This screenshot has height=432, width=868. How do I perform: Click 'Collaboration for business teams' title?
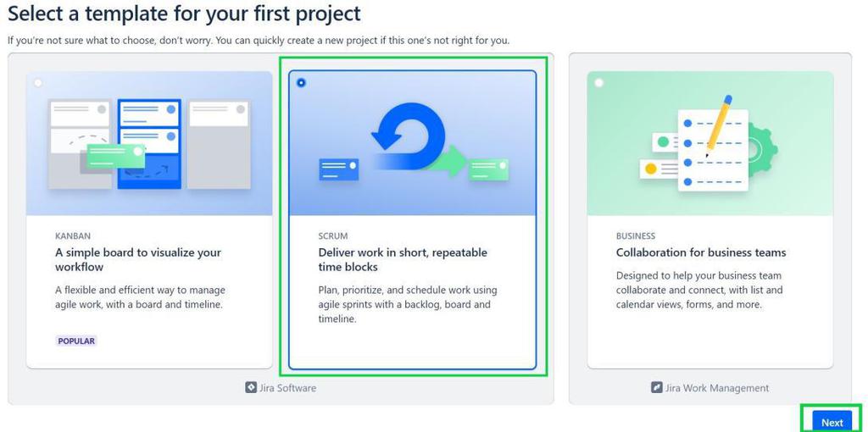coord(701,252)
